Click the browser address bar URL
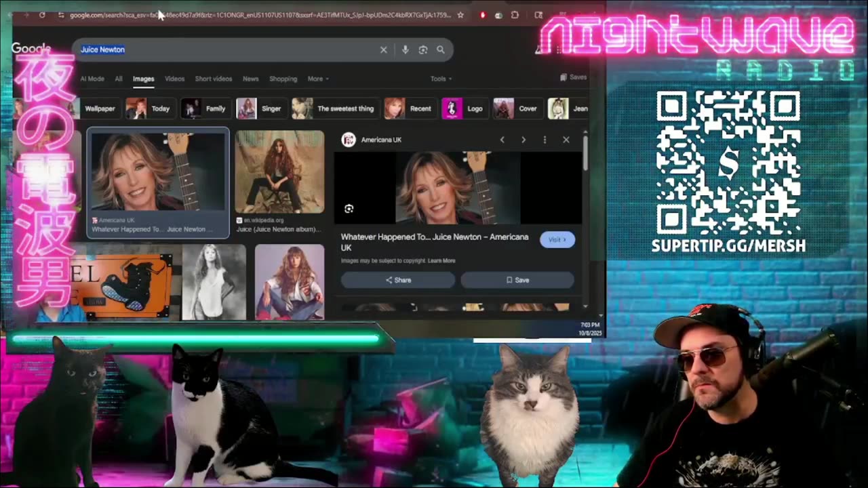The height and width of the screenshot is (488, 868). pyautogui.click(x=260, y=15)
